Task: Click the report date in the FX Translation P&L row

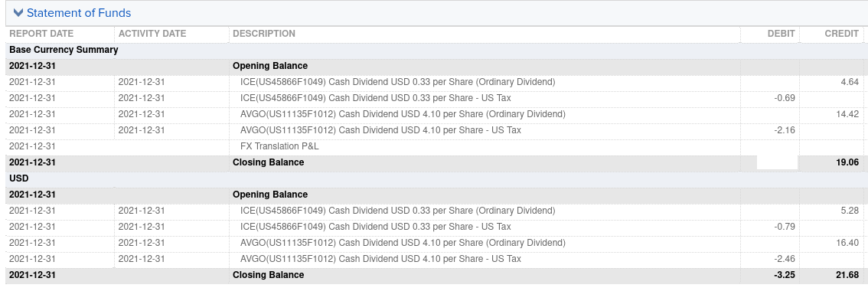Action: pos(33,147)
